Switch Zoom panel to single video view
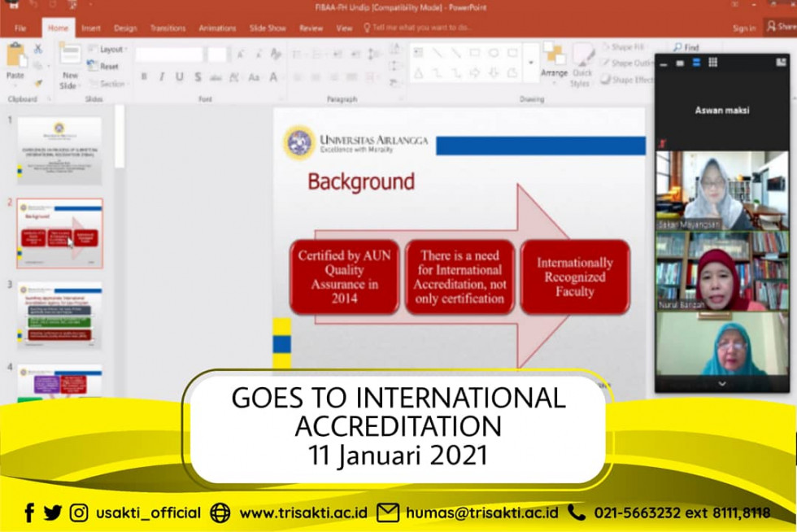The image size is (797, 532). [680, 63]
